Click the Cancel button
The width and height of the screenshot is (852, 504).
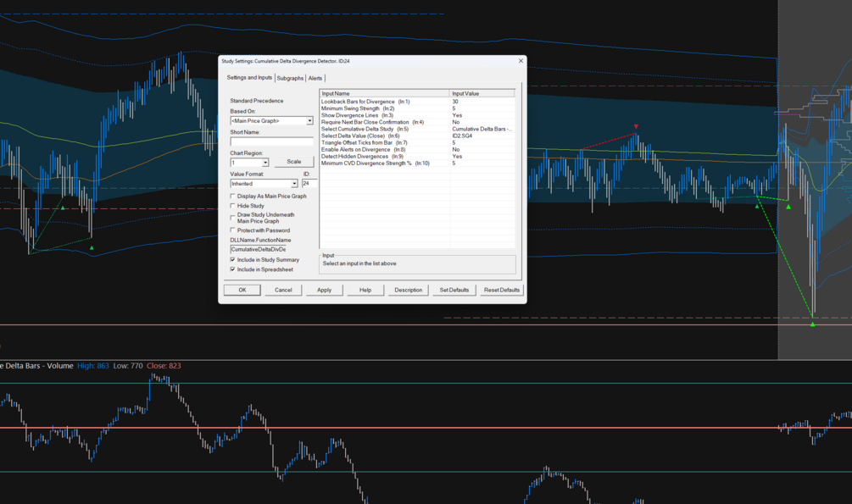(283, 290)
